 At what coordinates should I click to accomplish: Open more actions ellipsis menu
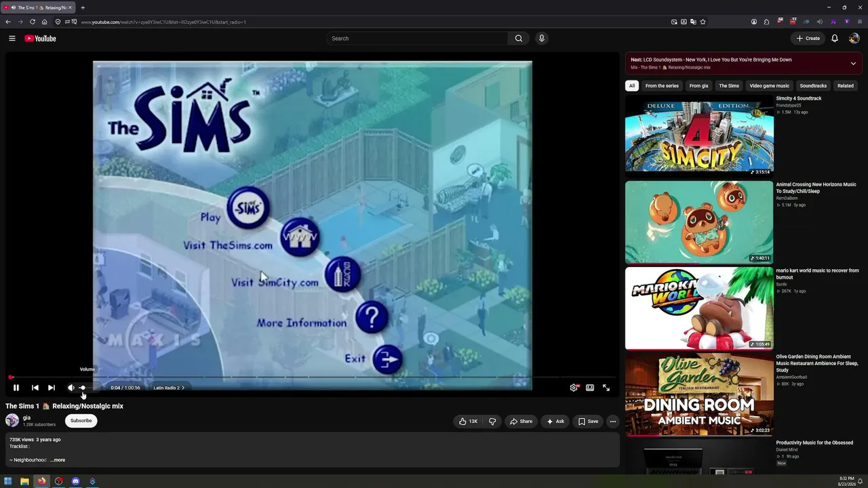(x=613, y=422)
